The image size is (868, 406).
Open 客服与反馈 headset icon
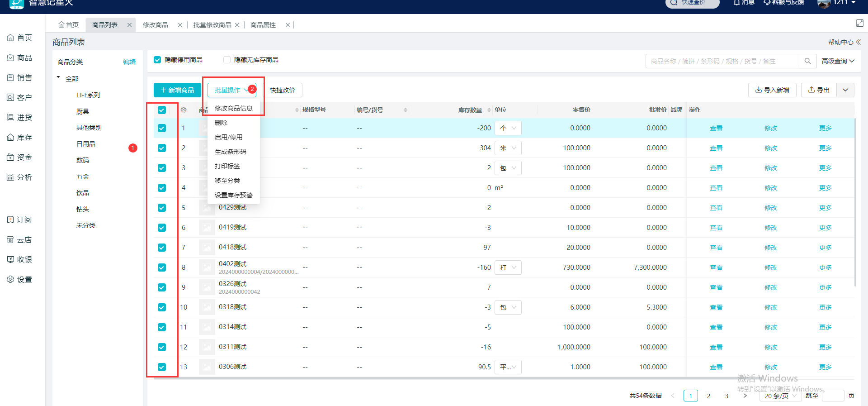click(767, 2)
